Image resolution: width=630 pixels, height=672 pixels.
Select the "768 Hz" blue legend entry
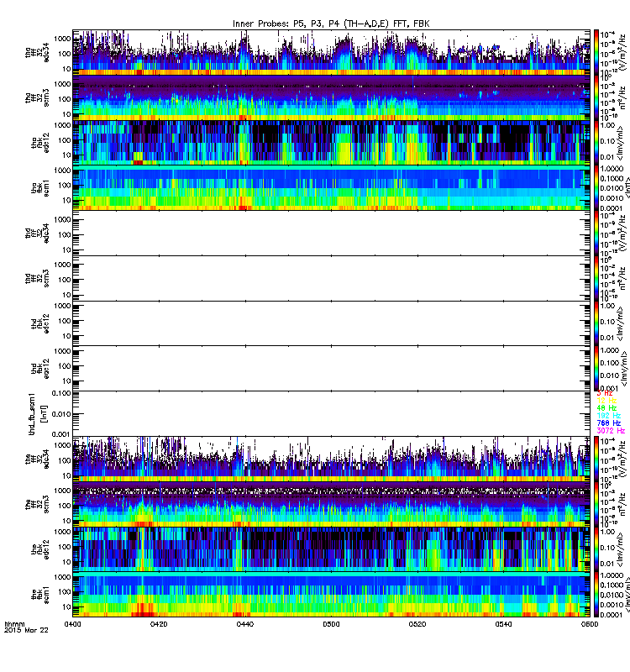pos(608,423)
